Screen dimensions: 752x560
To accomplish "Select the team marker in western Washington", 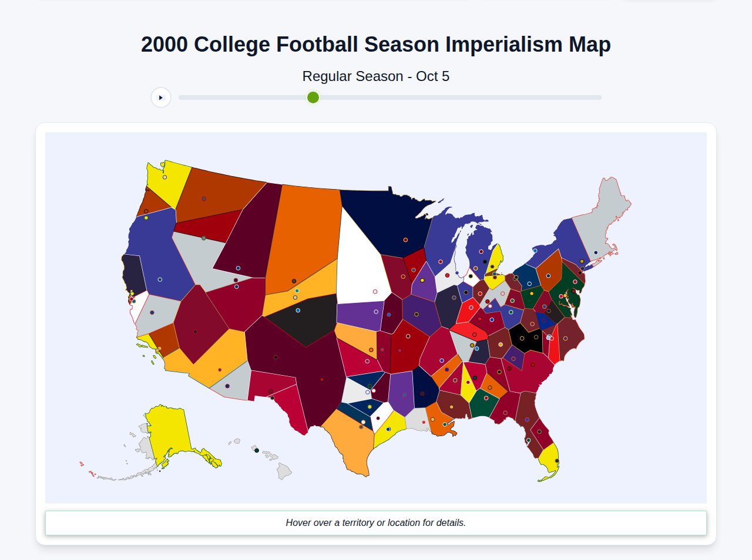I will tap(164, 177).
